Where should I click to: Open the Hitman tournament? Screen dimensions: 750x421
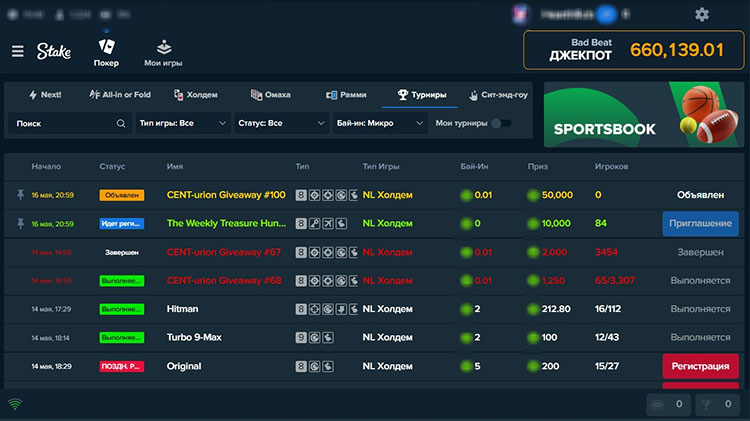(x=182, y=309)
